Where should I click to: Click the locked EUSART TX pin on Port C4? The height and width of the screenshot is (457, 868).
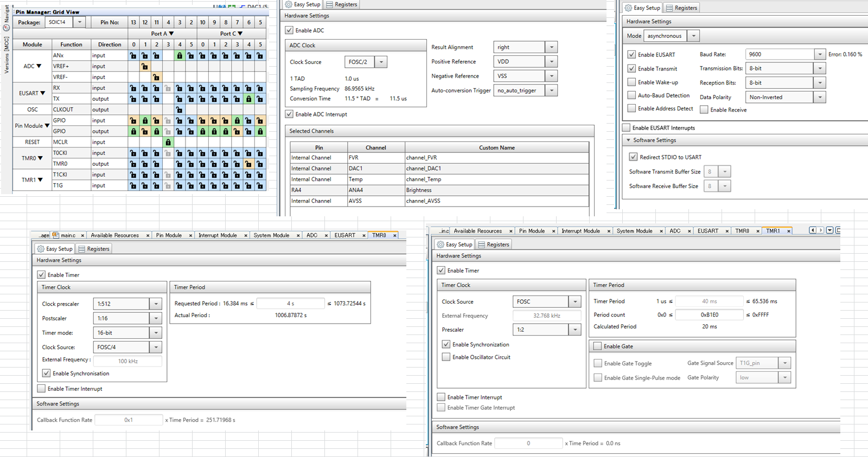pos(248,99)
